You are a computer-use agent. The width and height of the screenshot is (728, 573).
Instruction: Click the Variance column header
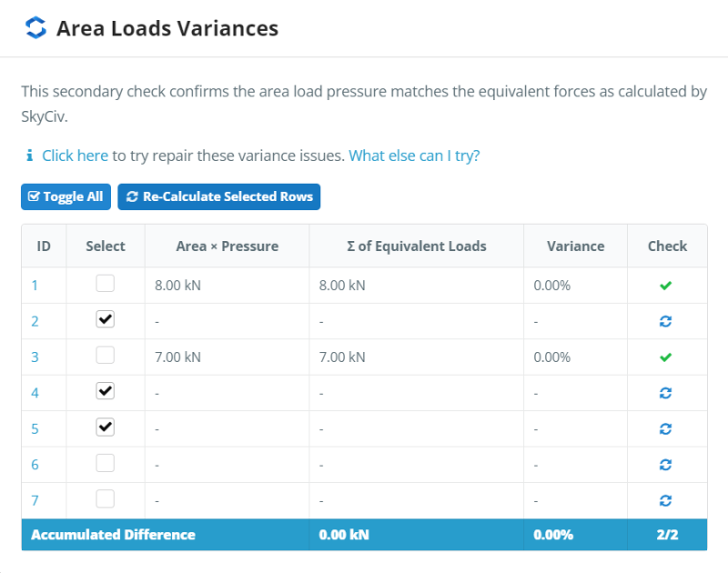point(575,246)
